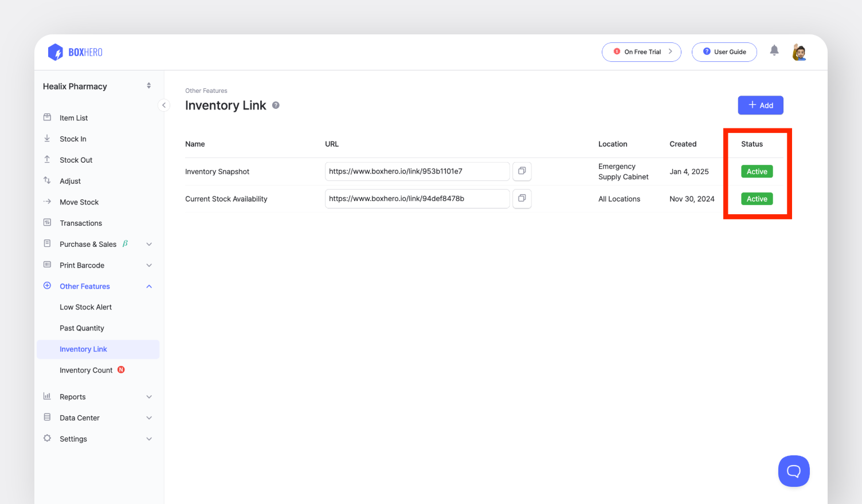
Task: Open Inventory Count in the sidebar
Action: [x=86, y=371]
